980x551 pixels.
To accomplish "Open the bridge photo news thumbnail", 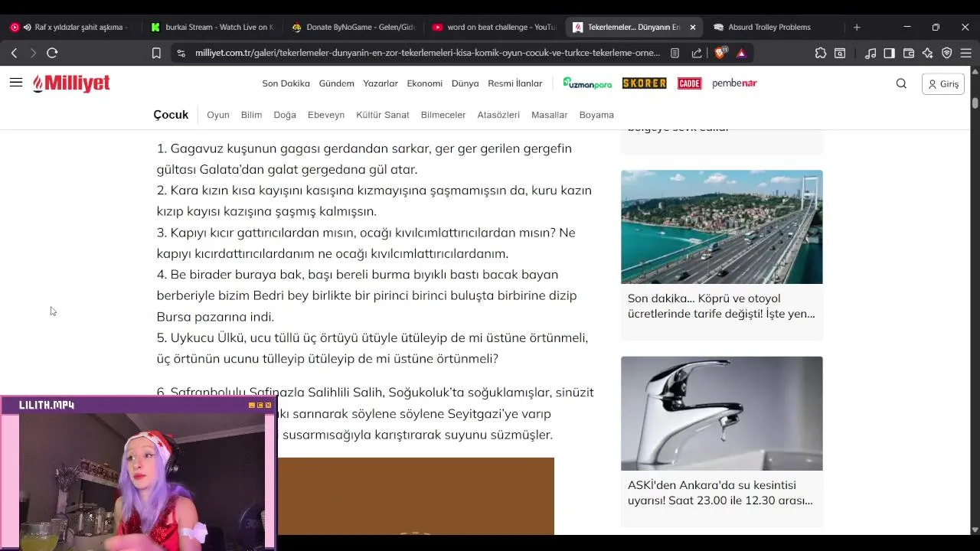I will 722,227.
